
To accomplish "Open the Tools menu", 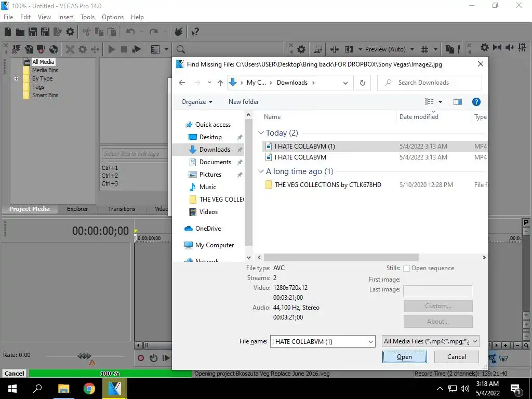I will click(x=87, y=17).
